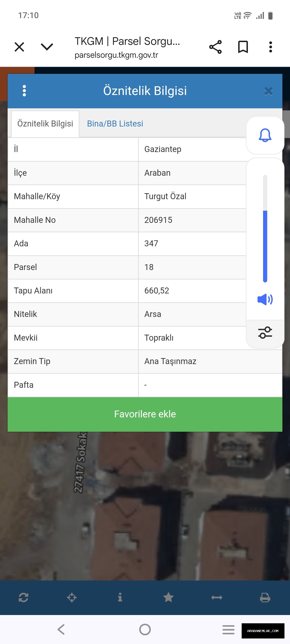Open favorites with the star icon
Screen dimensions: 290x644
point(168,598)
